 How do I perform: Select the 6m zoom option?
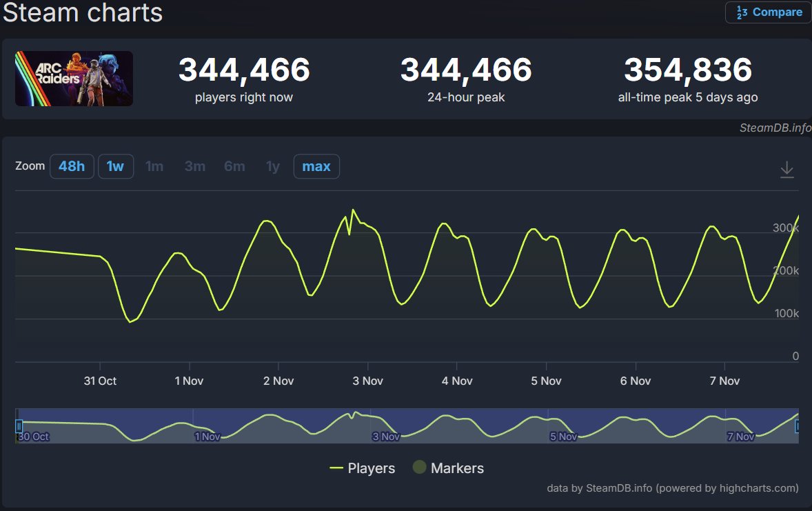pyautogui.click(x=234, y=166)
